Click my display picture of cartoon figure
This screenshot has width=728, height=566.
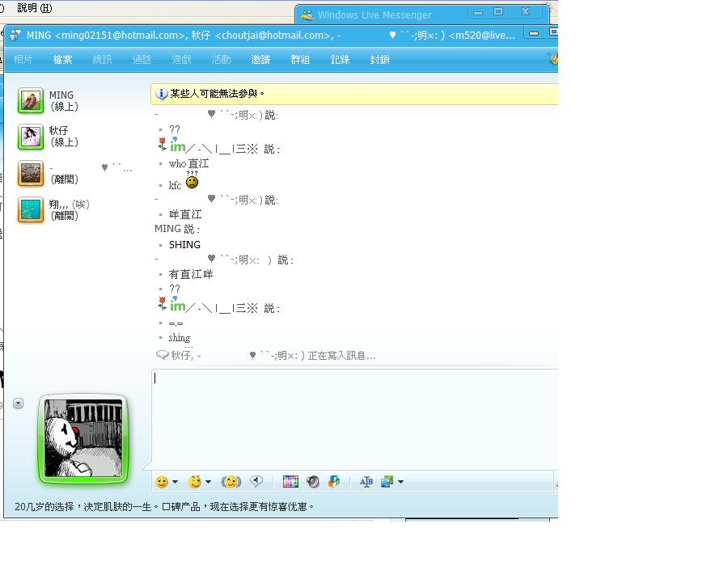(x=83, y=438)
